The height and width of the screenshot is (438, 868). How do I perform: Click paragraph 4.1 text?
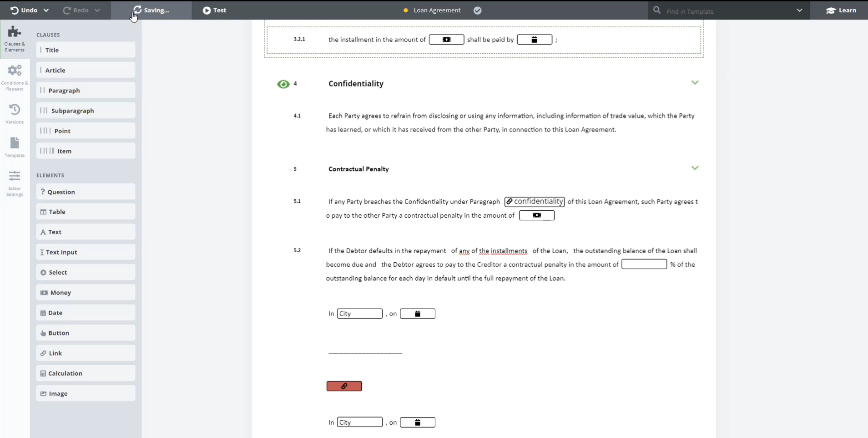click(510, 122)
